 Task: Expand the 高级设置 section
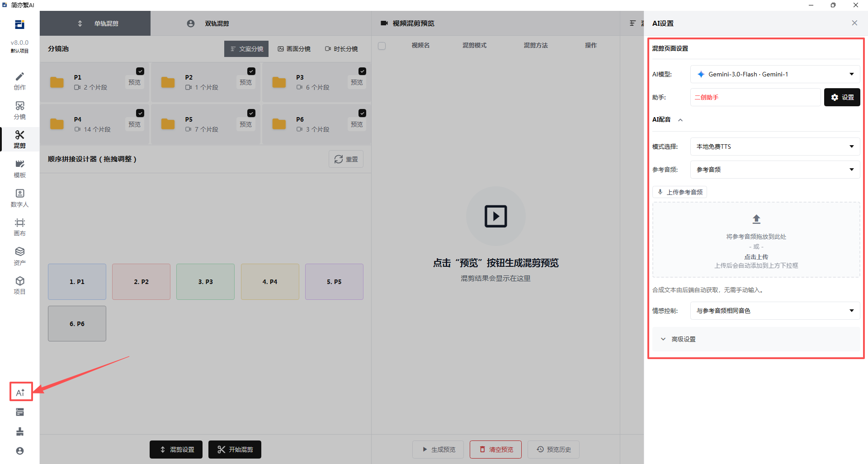point(756,339)
